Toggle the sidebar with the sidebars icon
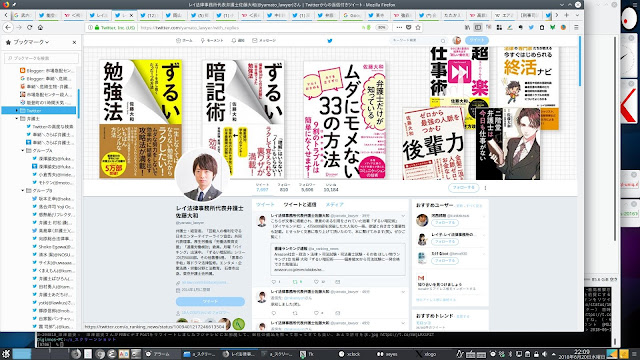 (478, 27)
